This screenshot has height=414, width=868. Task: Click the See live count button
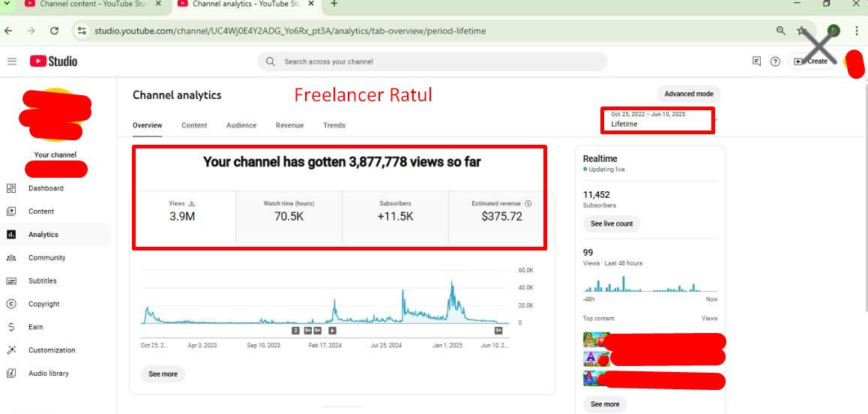(612, 223)
